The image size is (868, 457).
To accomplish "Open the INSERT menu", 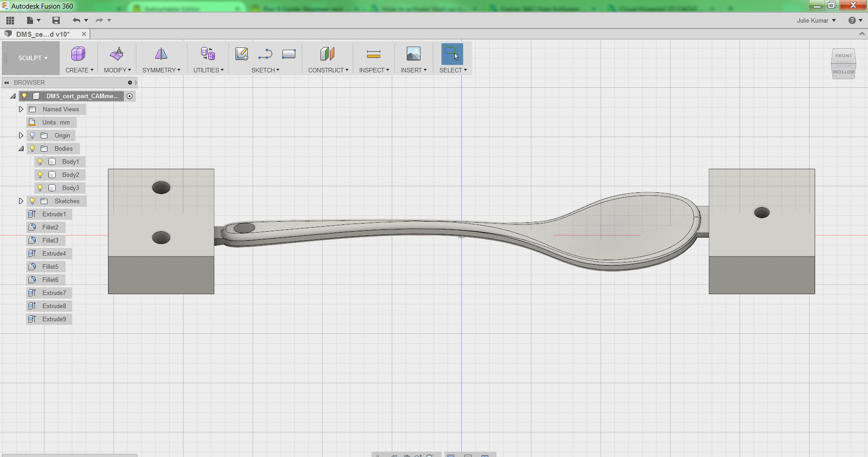I will coord(414,70).
